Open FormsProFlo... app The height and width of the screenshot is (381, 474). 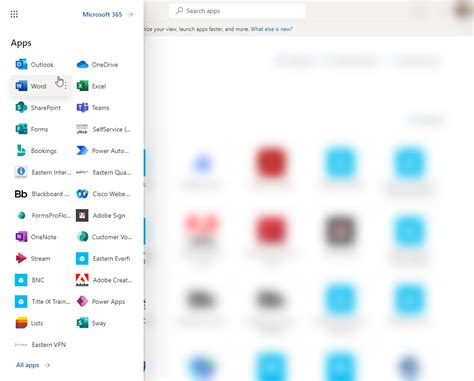tap(43, 215)
